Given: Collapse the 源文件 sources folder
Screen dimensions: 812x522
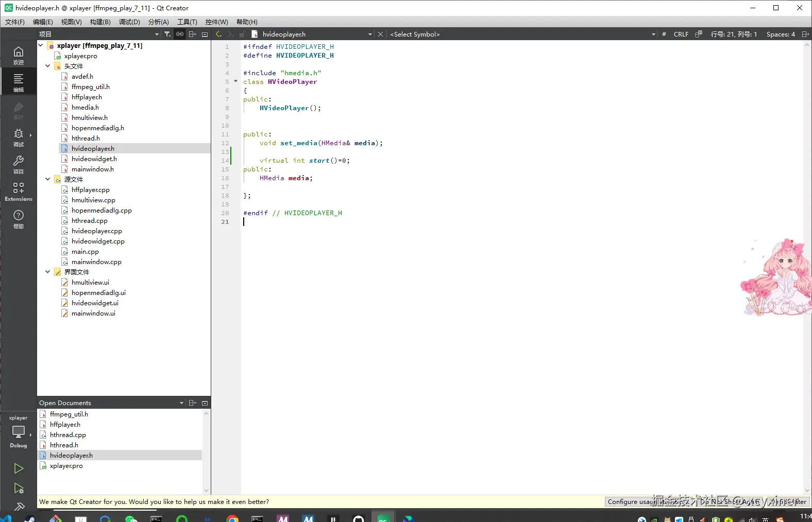Looking at the screenshot, I should pyautogui.click(x=48, y=179).
